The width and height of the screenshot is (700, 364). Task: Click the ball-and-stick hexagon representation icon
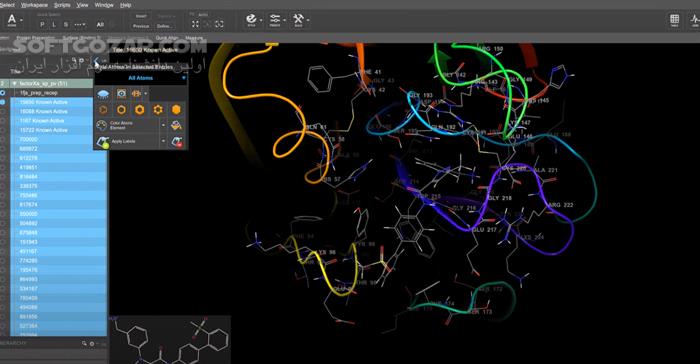[158, 110]
